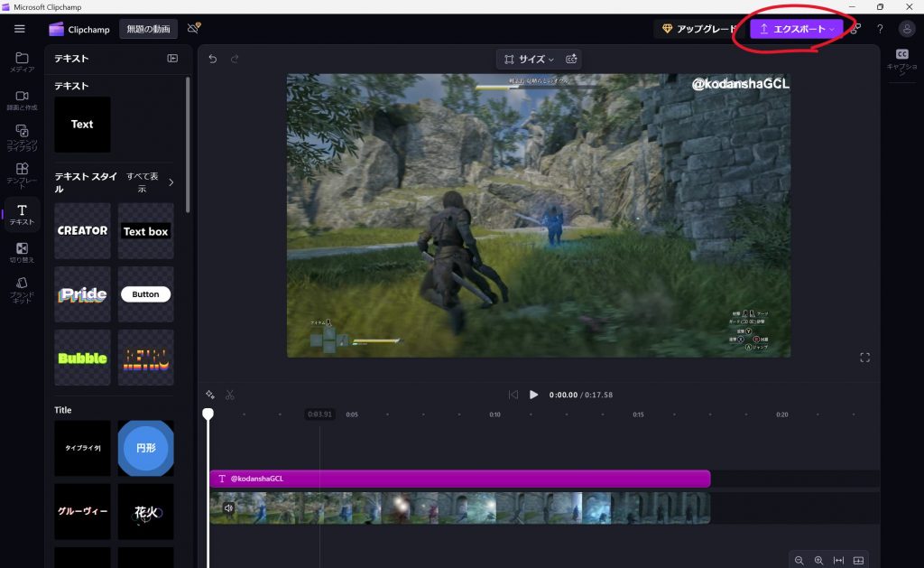Open the 録画と作成 record and create tab

tap(22, 100)
